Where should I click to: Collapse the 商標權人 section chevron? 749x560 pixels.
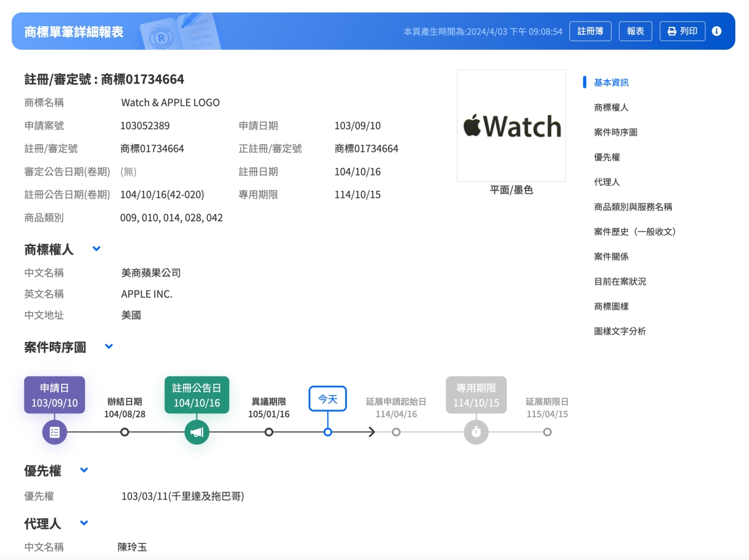[97, 248]
